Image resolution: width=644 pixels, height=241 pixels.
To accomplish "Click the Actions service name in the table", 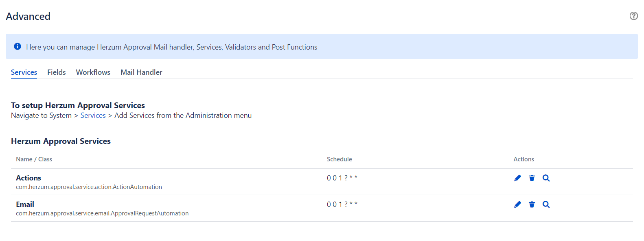I will point(28,178).
